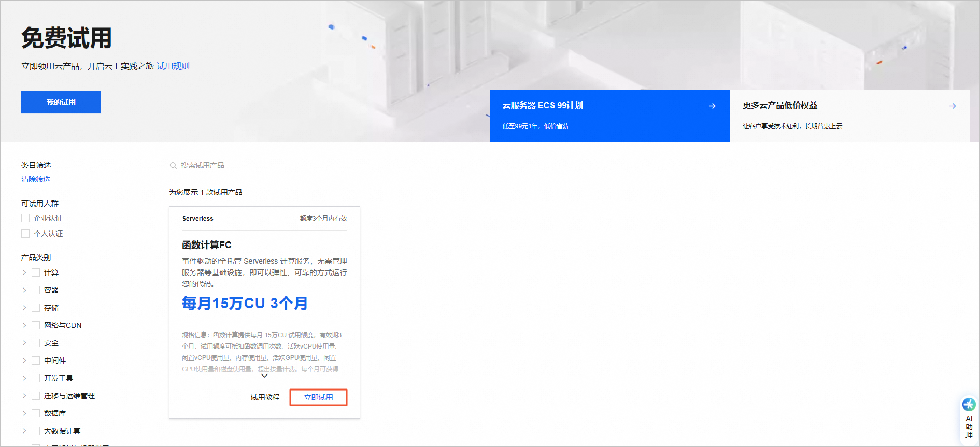
Task: Expand the 计算 category chevron
Action: pos(24,272)
